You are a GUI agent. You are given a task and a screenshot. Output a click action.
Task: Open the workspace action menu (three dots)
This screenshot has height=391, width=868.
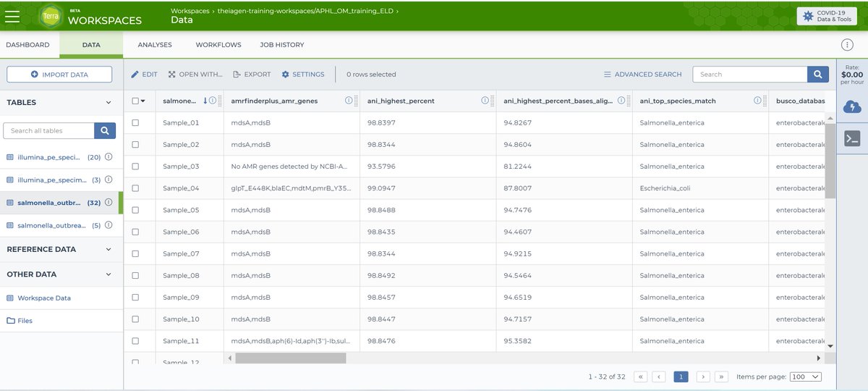point(847,45)
